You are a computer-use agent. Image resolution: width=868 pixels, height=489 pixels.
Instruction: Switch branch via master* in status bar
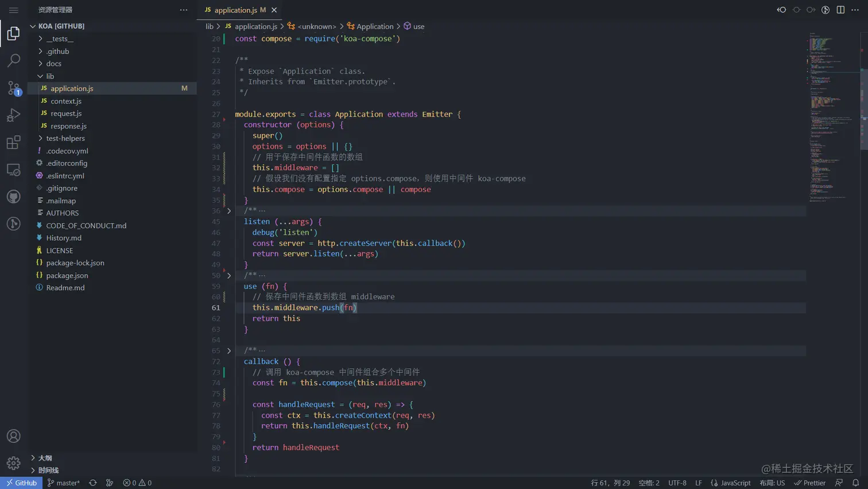[x=63, y=483]
